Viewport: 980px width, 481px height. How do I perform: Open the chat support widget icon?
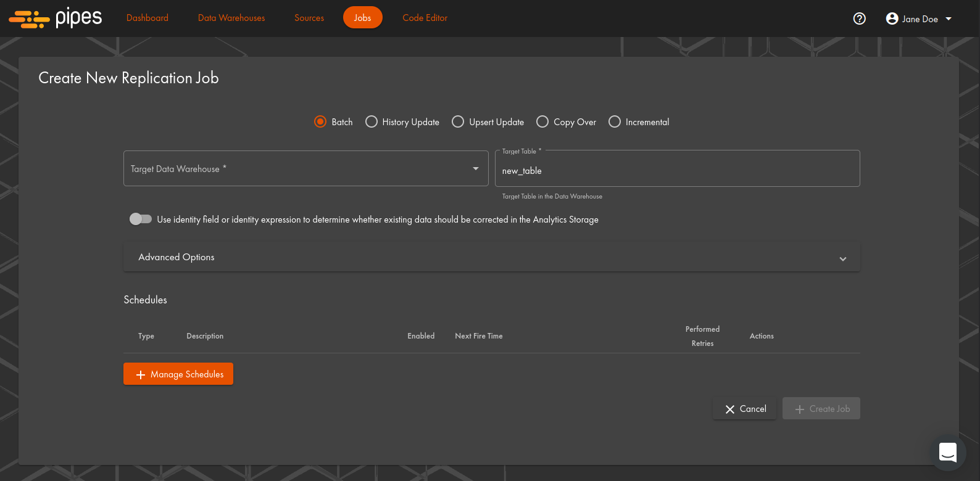coord(947,452)
